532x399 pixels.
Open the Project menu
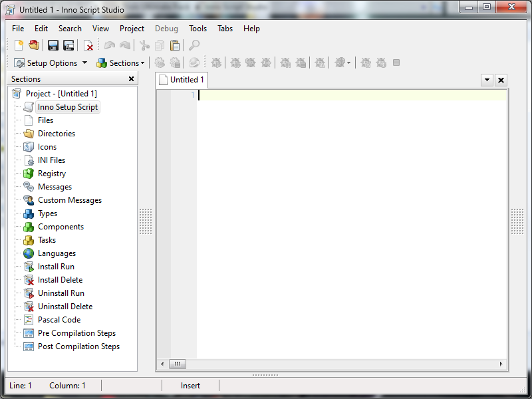click(132, 29)
